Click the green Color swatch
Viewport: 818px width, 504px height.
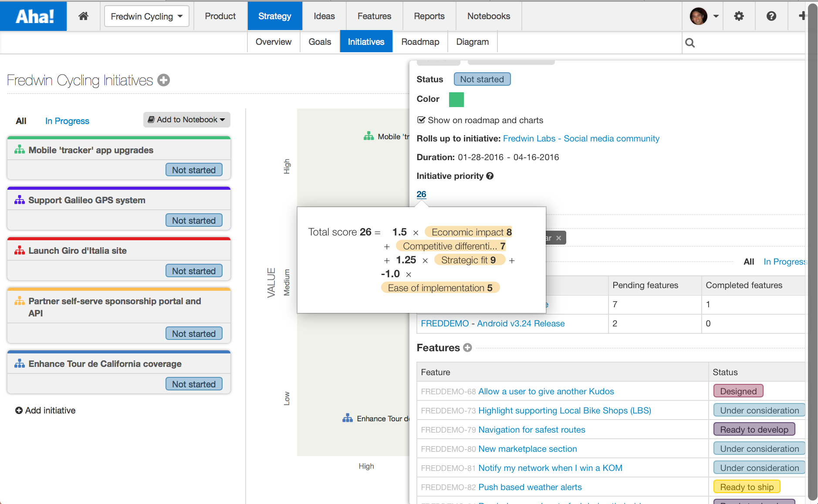pos(456,99)
